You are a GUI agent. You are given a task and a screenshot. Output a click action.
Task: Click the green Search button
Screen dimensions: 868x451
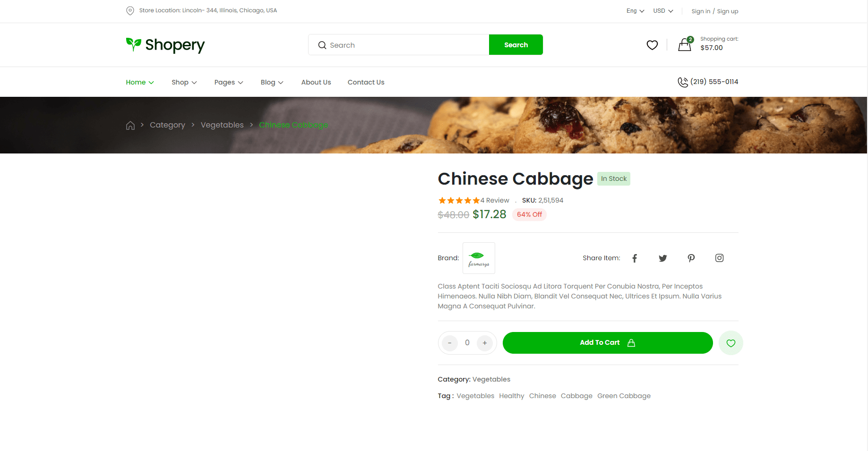click(x=516, y=45)
